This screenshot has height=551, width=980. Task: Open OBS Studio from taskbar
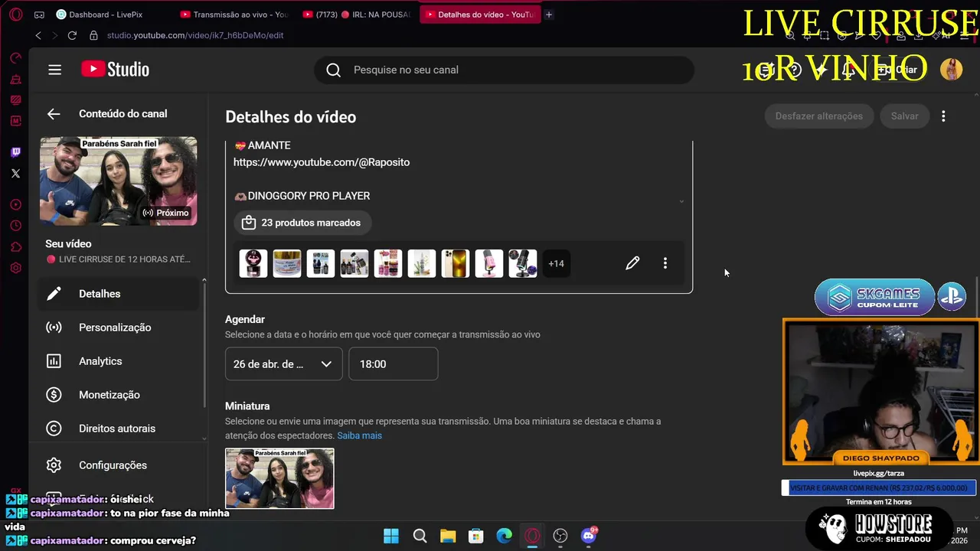tap(560, 536)
